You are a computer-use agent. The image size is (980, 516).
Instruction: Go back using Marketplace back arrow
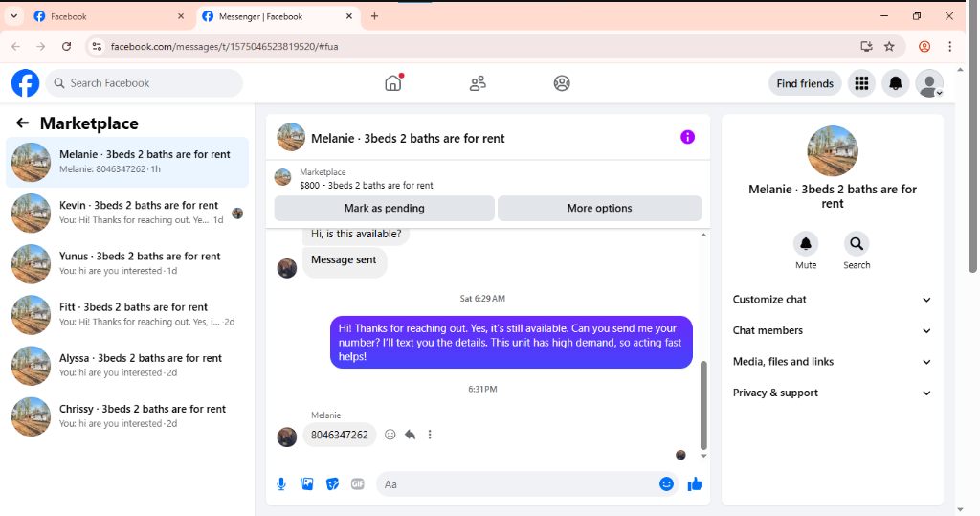(23, 123)
